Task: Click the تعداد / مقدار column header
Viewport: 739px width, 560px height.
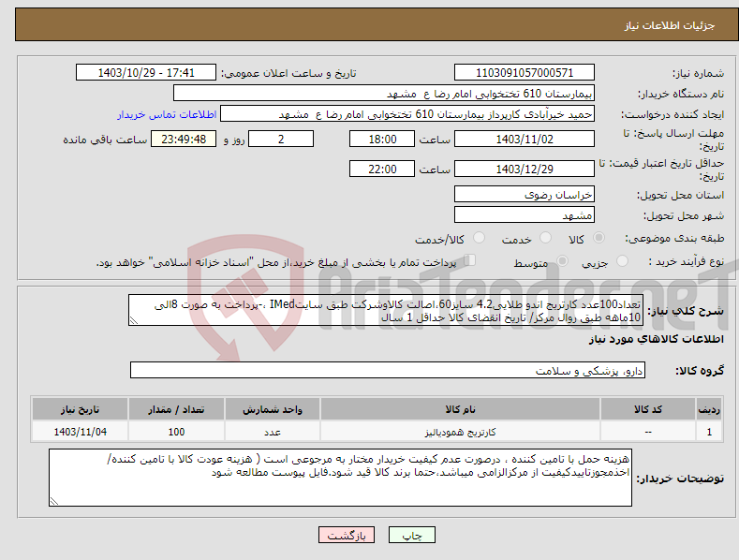Action: coord(176,409)
